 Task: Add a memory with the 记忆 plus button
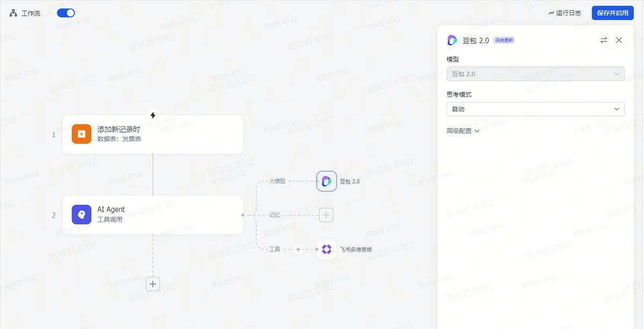[326, 215]
